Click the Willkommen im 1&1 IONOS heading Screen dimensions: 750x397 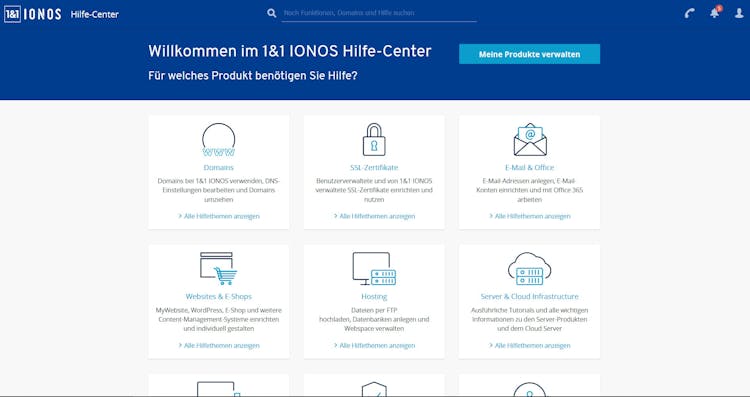(290, 51)
